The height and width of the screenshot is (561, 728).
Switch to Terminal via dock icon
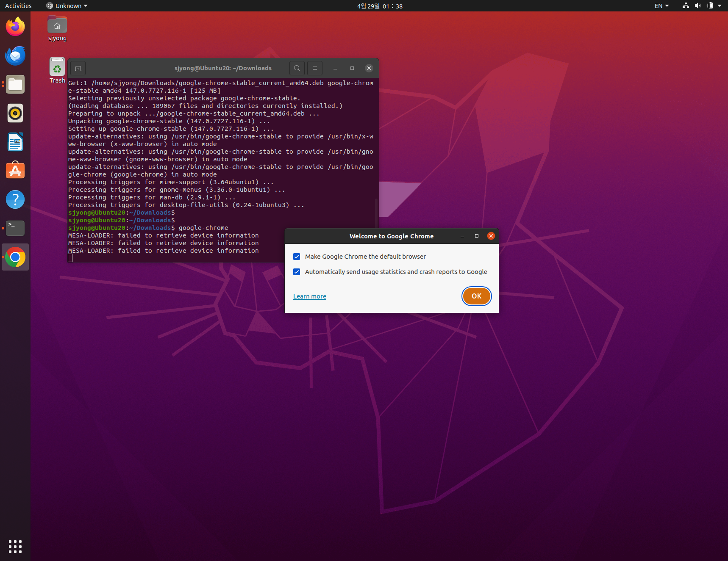coord(15,228)
